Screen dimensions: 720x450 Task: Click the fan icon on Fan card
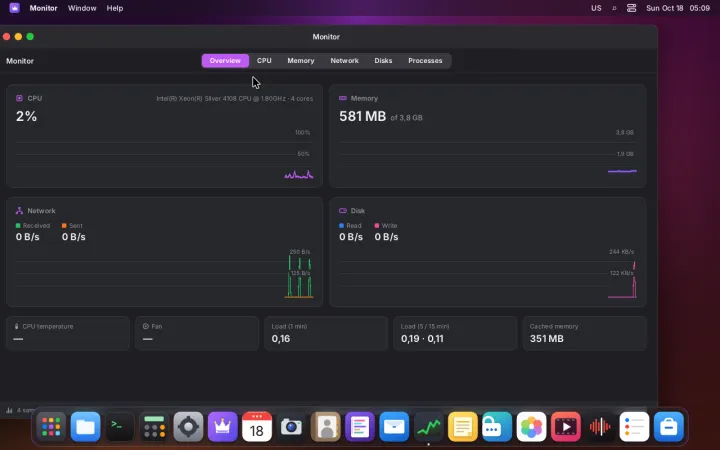coord(146,326)
